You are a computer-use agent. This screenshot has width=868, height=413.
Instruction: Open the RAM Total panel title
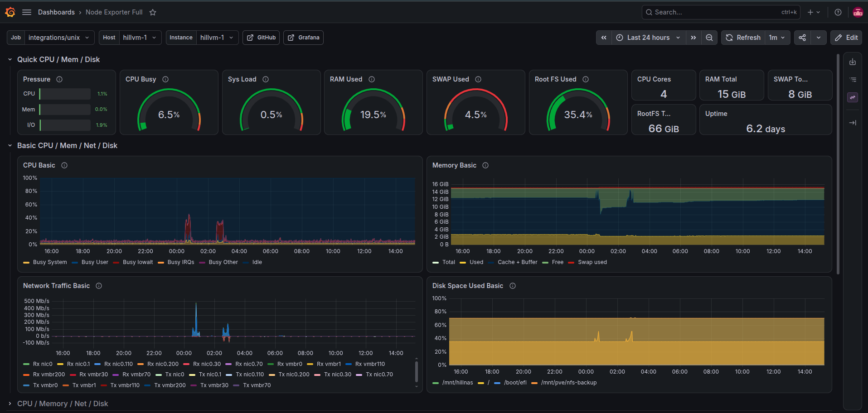(x=721, y=79)
